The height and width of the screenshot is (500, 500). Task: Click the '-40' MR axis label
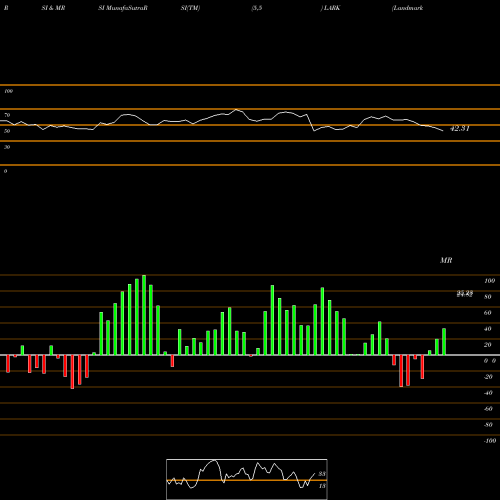pos(488,393)
